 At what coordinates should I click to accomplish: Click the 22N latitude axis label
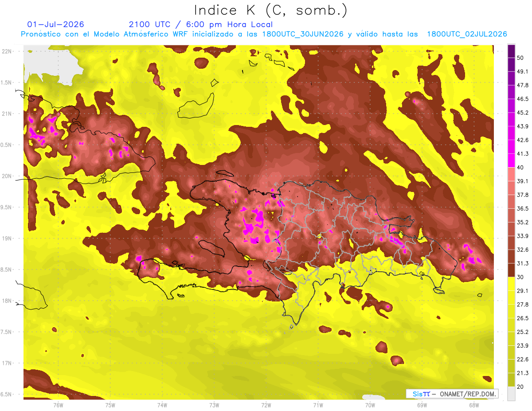pyautogui.click(x=8, y=51)
